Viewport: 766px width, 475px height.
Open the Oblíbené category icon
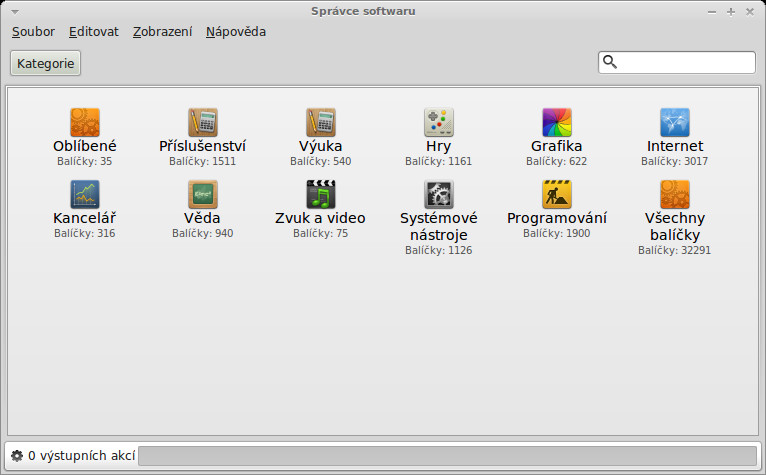click(85, 122)
